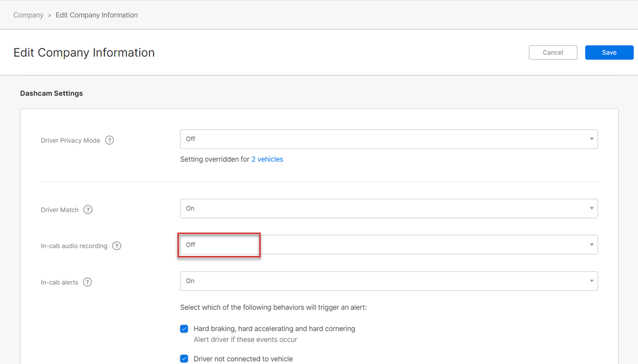The height and width of the screenshot is (364, 638).
Task: Click the Edit Company Information page title
Action: pos(84,52)
